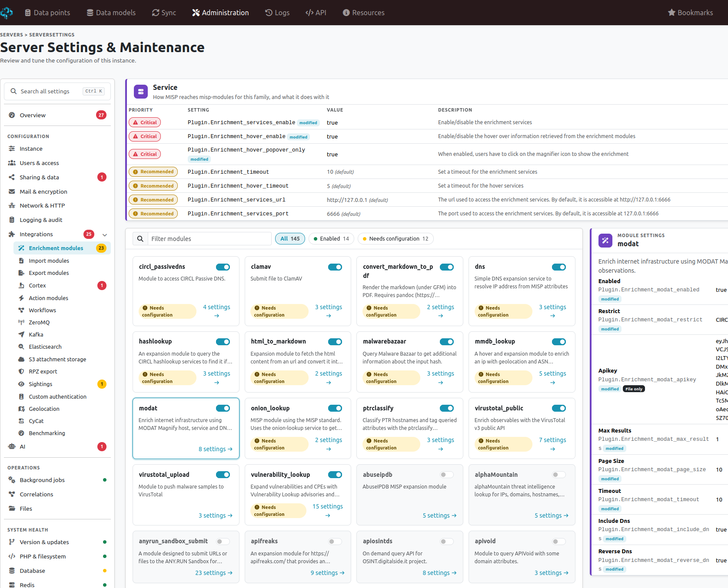Click the Search all settings field
The width and height of the screenshot is (728, 588).
pyautogui.click(x=57, y=91)
